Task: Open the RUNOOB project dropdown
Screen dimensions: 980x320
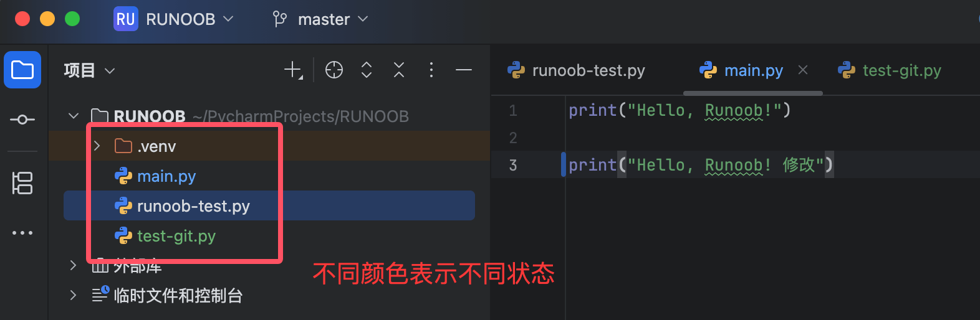Action: (x=175, y=19)
